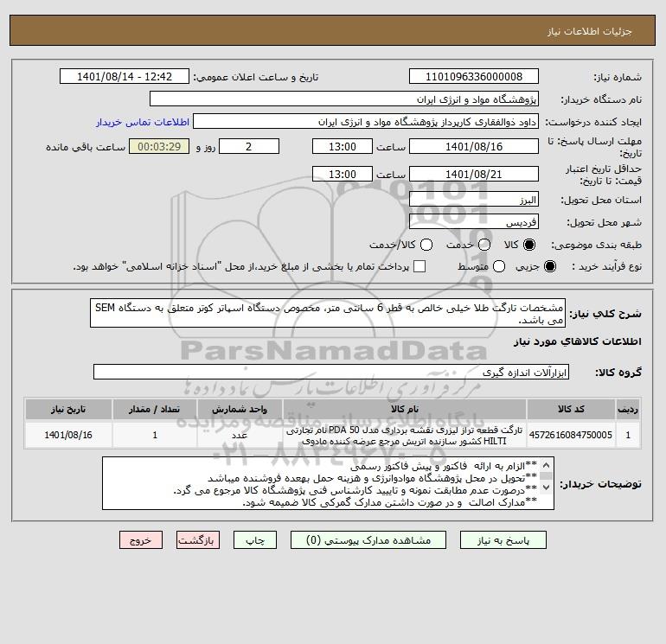Click item code 4572616084750005 cell
The image size is (666, 644).
[x=571, y=435]
